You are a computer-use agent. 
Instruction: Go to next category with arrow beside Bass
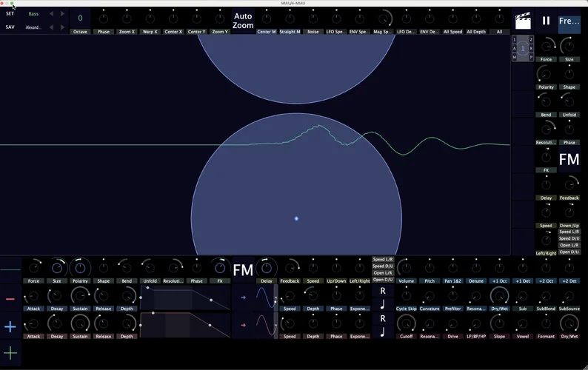click(x=63, y=13)
